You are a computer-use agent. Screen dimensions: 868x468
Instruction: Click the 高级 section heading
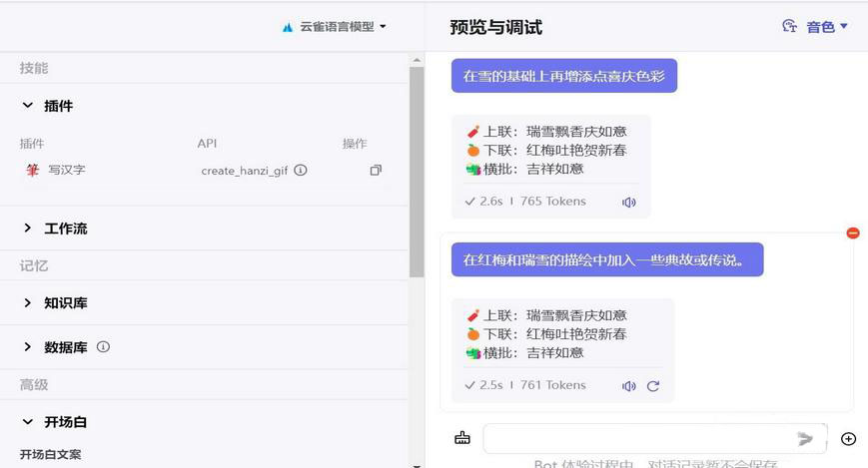pyautogui.click(x=34, y=384)
